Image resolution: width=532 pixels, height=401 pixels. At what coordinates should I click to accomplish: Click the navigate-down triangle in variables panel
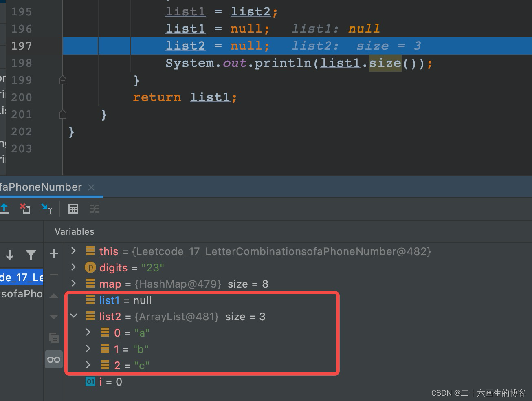coord(53,316)
